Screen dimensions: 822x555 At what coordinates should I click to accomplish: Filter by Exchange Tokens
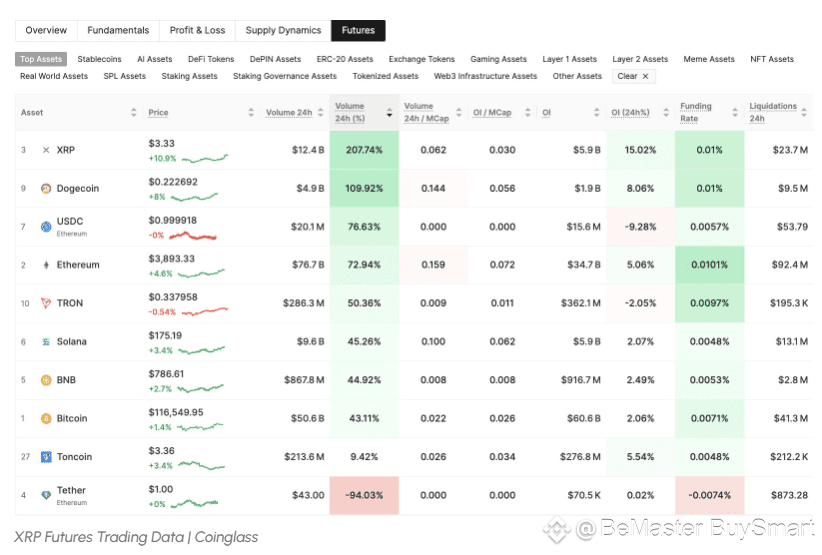point(421,59)
